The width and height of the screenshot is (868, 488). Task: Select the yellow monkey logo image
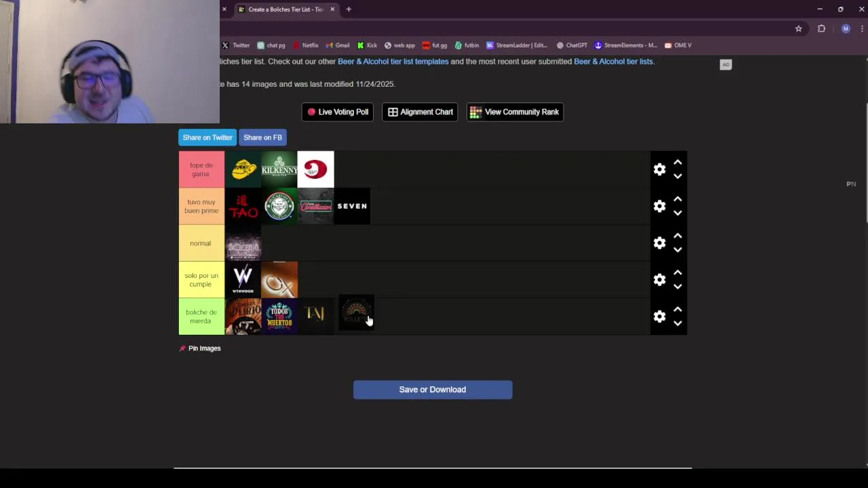pos(243,169)
